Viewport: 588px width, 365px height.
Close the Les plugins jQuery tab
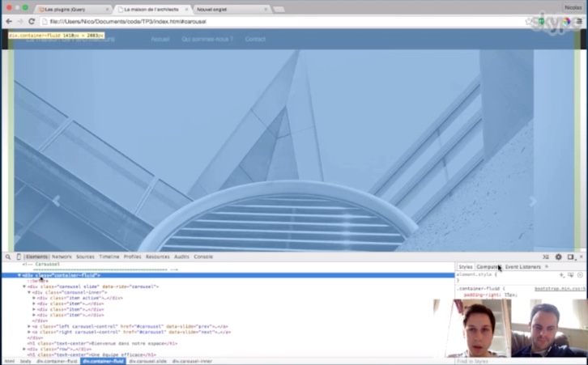pos(107,10)
